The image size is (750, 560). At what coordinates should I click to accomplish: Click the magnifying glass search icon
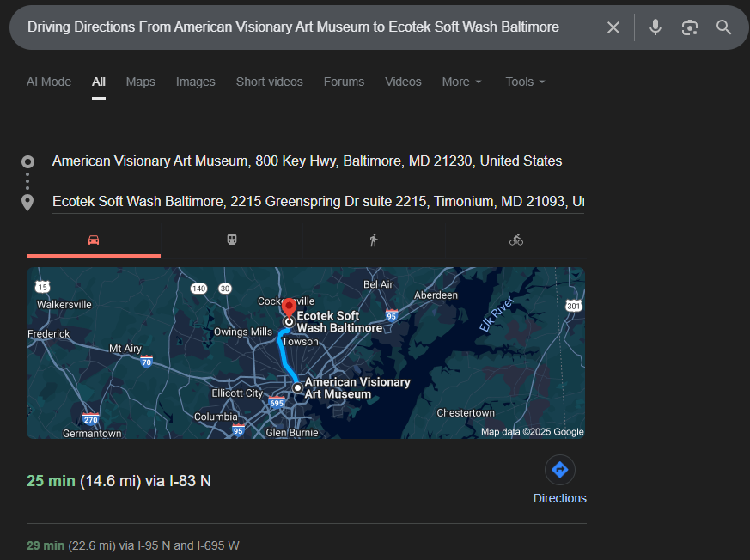723,27
